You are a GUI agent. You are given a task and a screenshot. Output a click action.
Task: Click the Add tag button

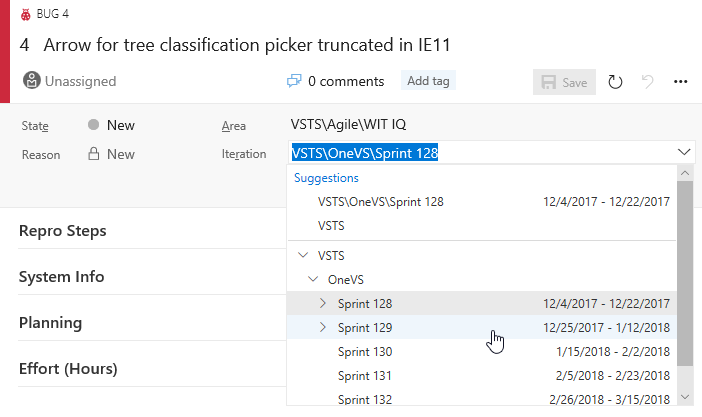tap(428, 81)
